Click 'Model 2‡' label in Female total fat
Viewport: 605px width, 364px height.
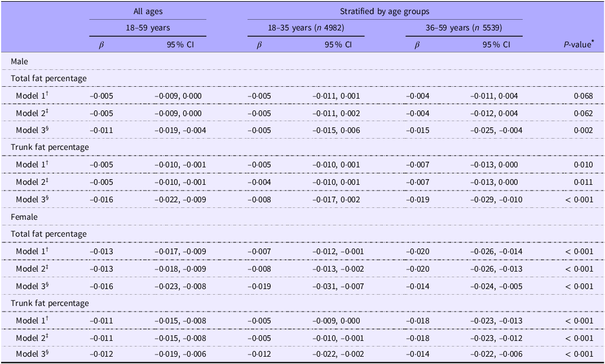pos(32,269)
